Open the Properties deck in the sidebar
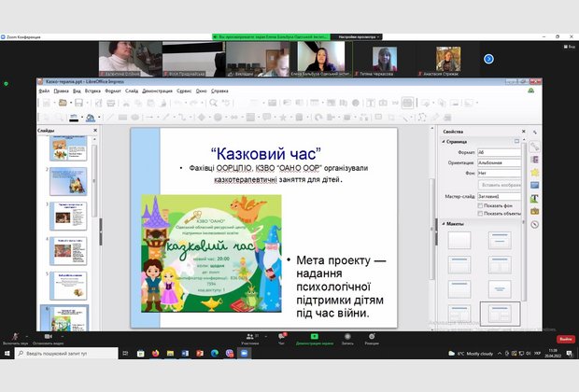Image resolution: width=579 pixels, height=392 pixels. coord(535,147)
